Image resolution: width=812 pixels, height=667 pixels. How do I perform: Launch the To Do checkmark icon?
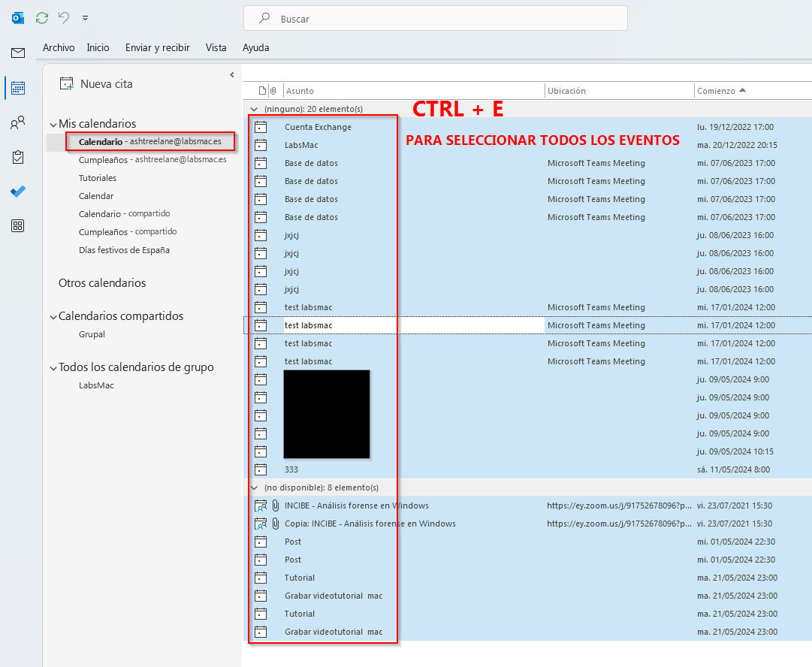(18, 192)
